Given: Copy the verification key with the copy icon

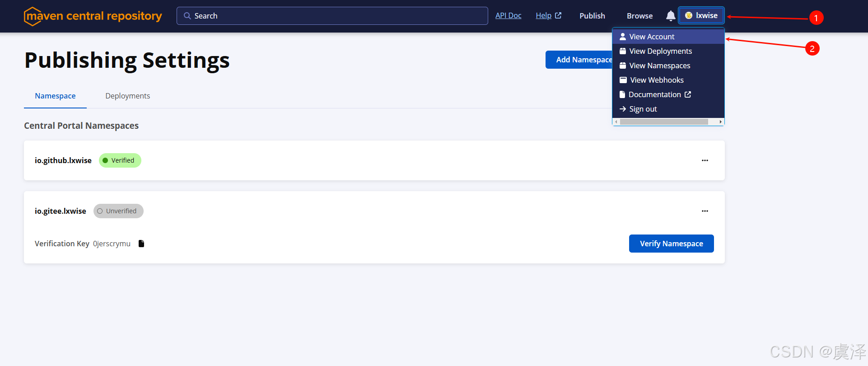Looking at the screenshot, I should pyautogui.click(x=141, y=244).
